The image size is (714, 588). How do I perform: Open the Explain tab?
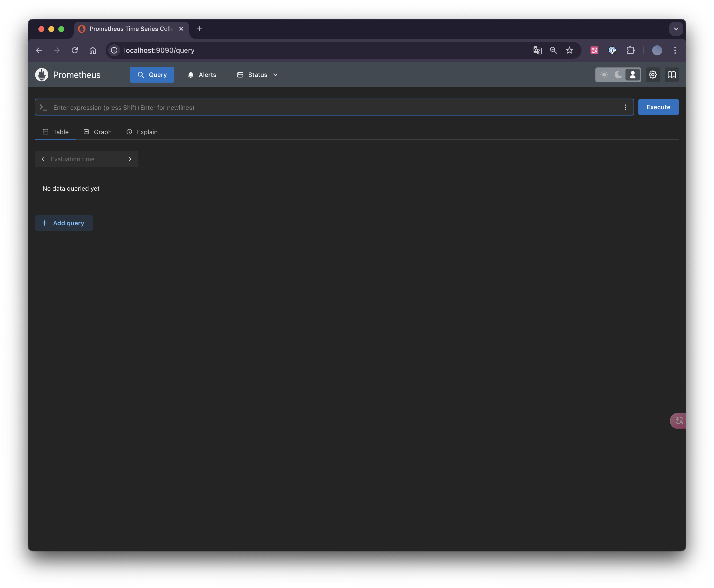coord(142,132)
